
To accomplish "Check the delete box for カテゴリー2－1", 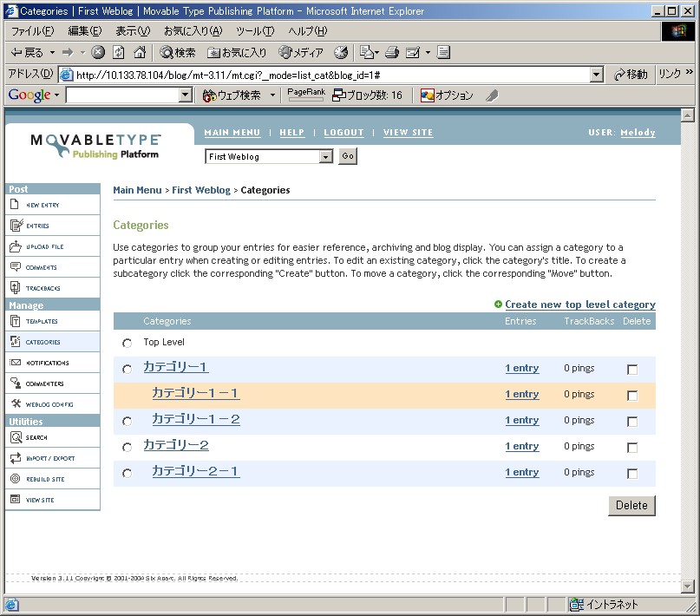I will pyautogui.click(x=632, y=473).
